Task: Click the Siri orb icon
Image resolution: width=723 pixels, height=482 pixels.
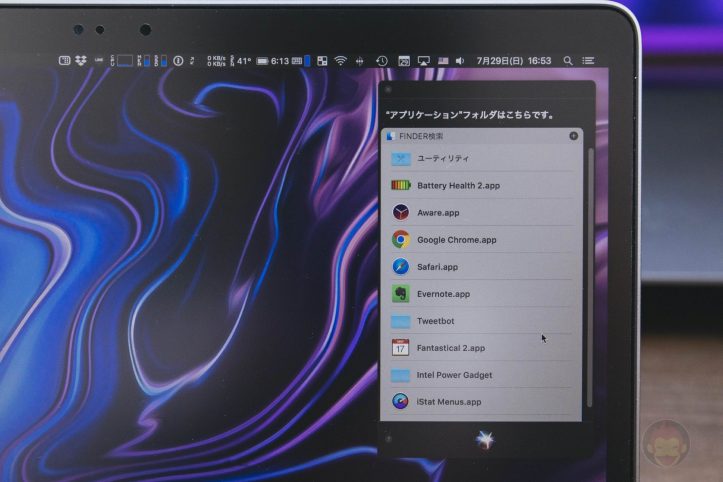Action: coord(487,439)
